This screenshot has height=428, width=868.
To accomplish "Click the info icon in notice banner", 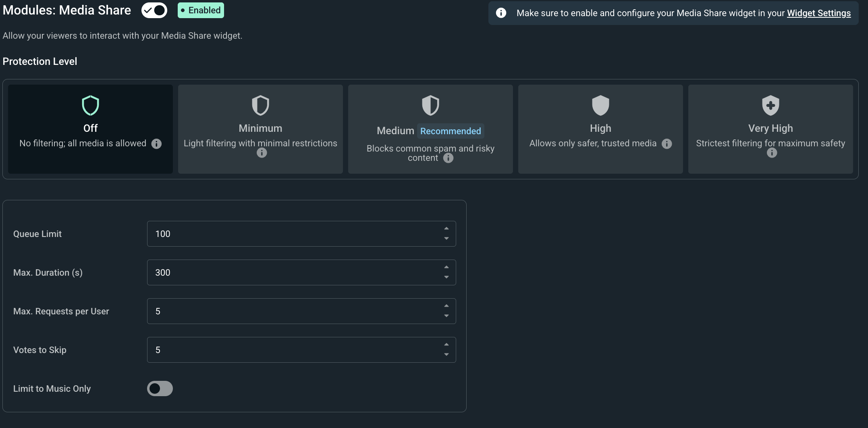I will [501, 13].
